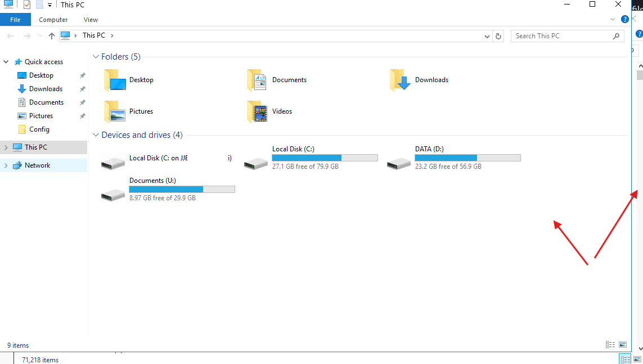This screenshot has height=364, width=643.
Task: Collapse the Devices and drives group
Action: point(96,135)
